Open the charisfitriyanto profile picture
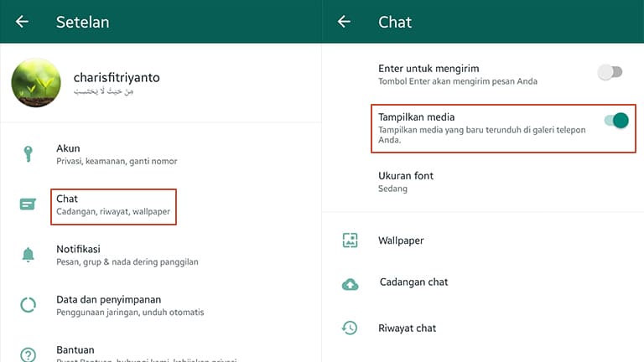Screen dimensions: 644x362 tap(36, 83)
